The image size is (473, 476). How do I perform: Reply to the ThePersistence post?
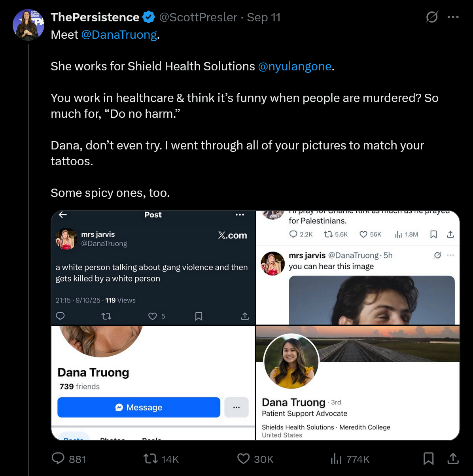point(59,459)
